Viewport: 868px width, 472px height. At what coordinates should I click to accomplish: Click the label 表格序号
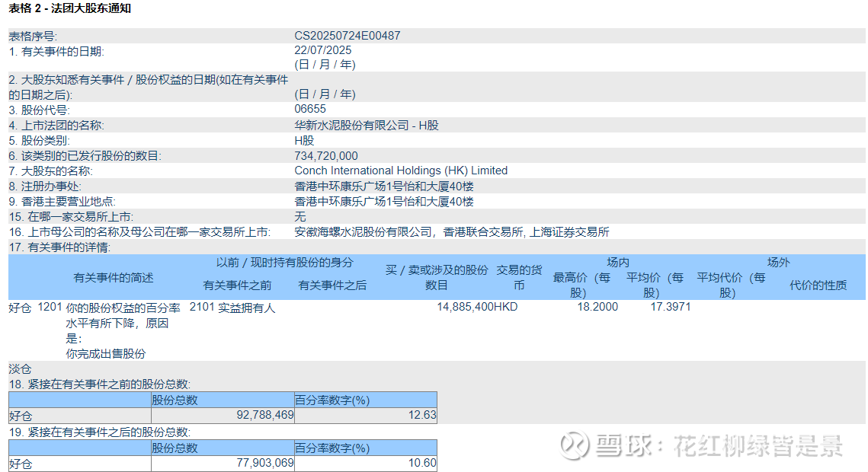[33, 37]
